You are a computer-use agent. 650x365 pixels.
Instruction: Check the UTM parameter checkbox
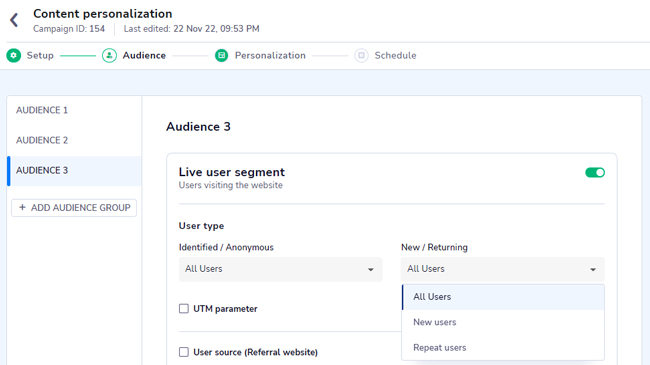point(184,309)
